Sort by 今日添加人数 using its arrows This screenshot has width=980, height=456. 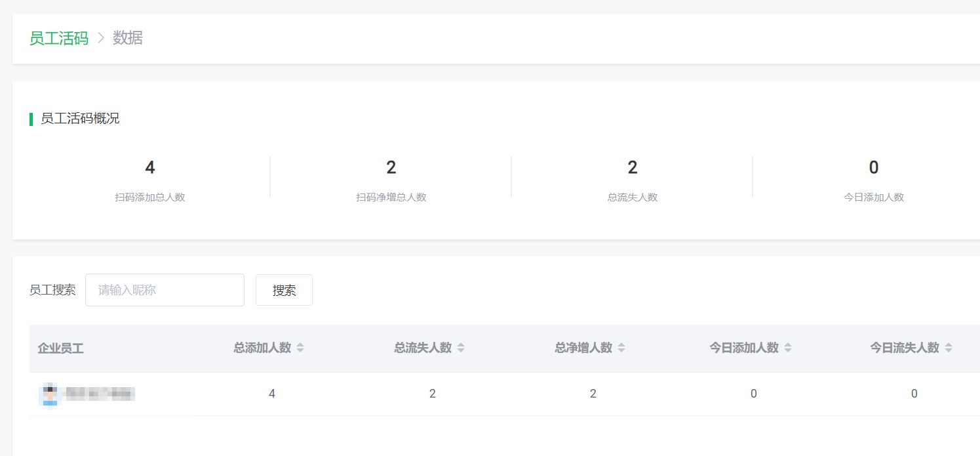click(x=788, y=348)
